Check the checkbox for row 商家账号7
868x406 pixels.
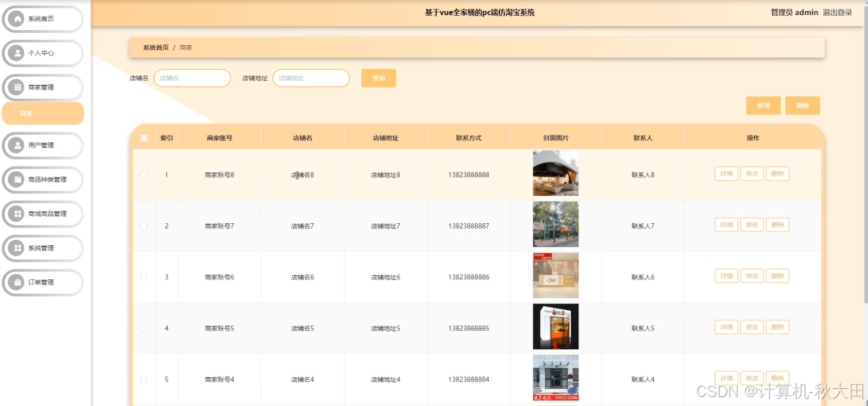[144, 226]
